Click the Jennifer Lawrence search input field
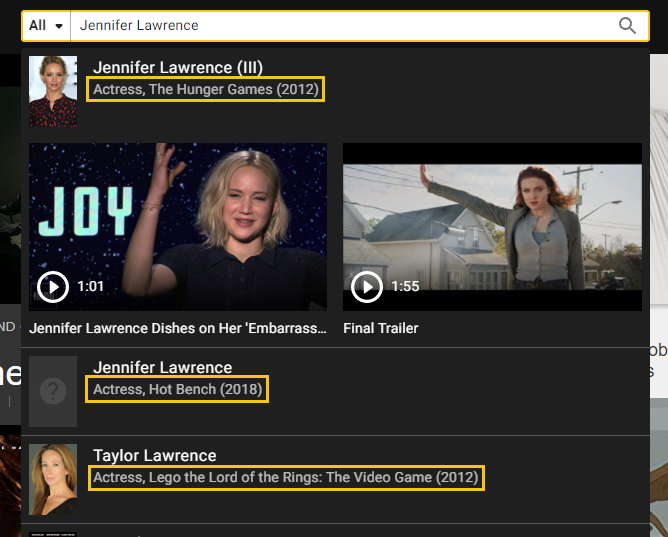This screenshot has height=537, width=668. tap(340, 26)
